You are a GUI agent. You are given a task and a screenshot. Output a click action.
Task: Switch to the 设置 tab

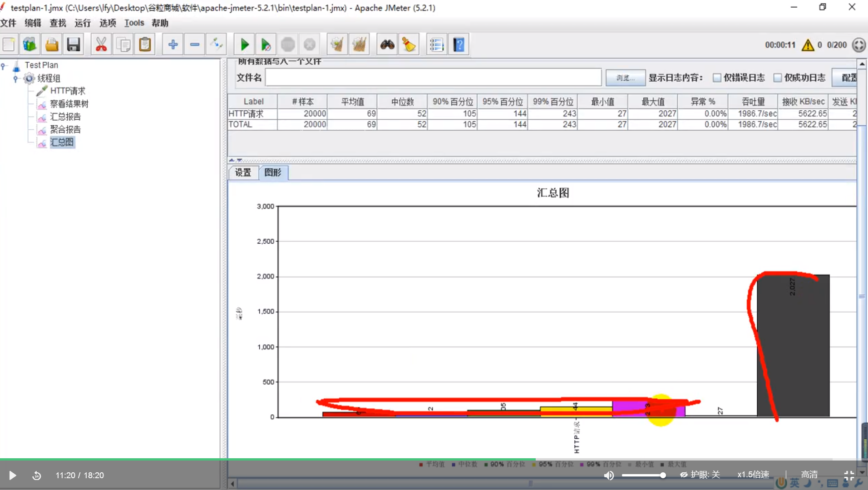pyautogui.click(x=243, y=172)
